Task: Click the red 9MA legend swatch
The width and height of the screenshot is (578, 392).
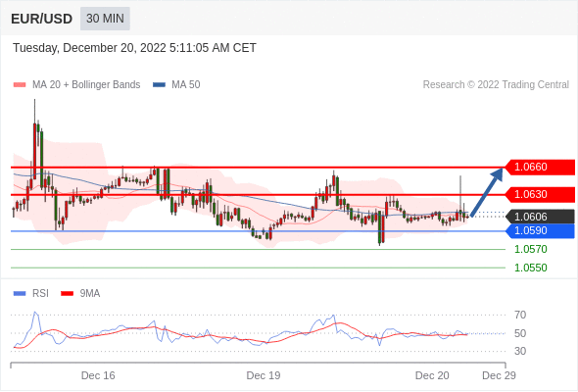Action: (x=67, y=294)
